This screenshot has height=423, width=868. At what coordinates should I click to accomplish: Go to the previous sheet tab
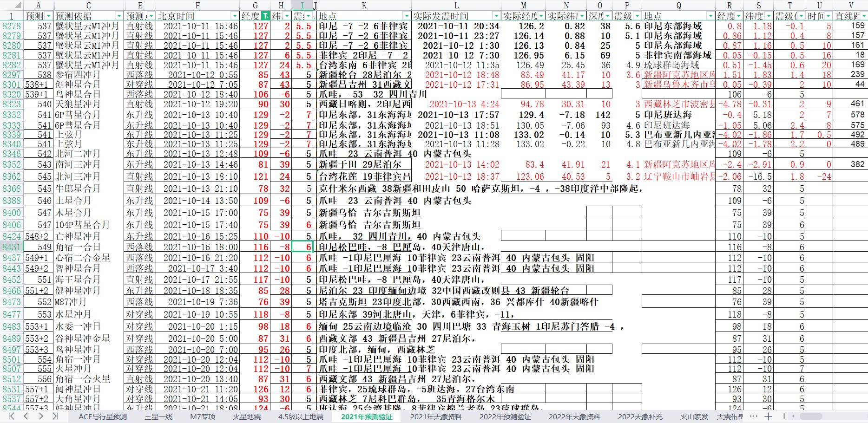[26, 416]
